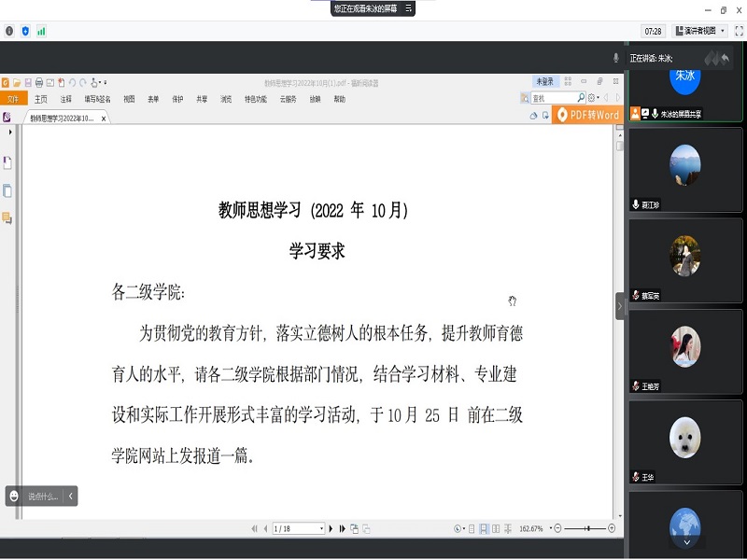Open the 文件 menu
The height and width of the screenshot is (560, 747).
click(13, 99)
